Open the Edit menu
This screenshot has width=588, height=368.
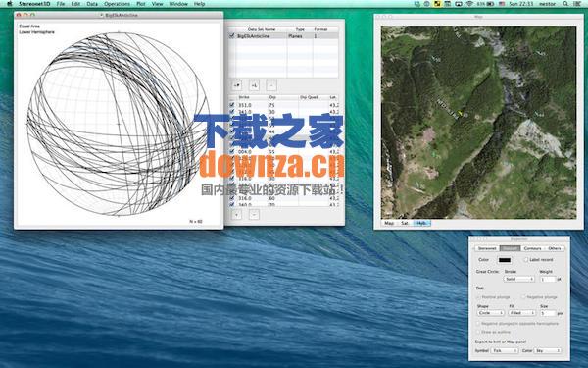[75, 4]
